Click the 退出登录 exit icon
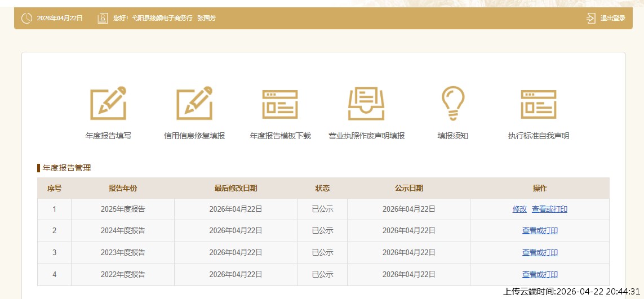Viewport: 644px width, 299px height. [x=590, y=18]
